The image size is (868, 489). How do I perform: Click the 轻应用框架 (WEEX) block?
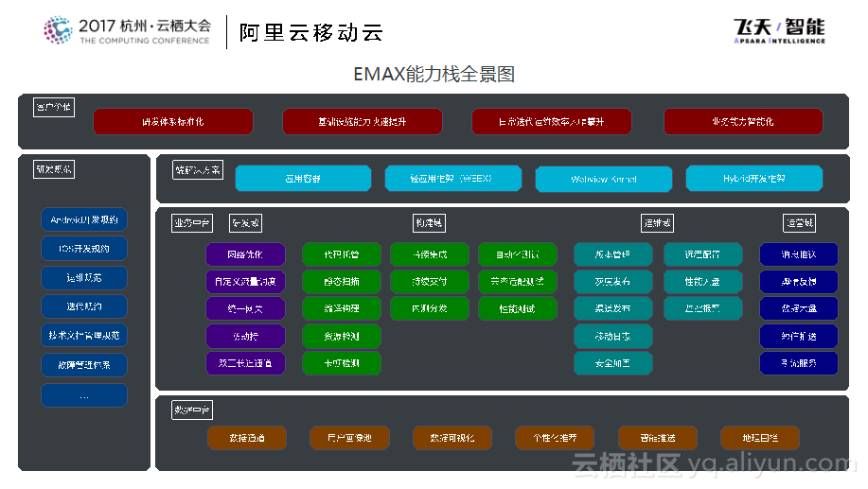(x=453, y=179)
